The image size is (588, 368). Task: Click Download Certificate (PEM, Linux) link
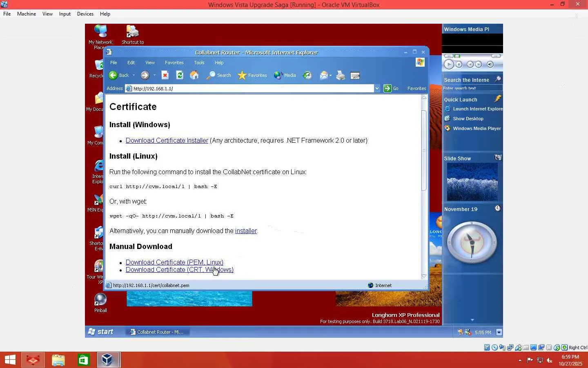tap(174, 262)
